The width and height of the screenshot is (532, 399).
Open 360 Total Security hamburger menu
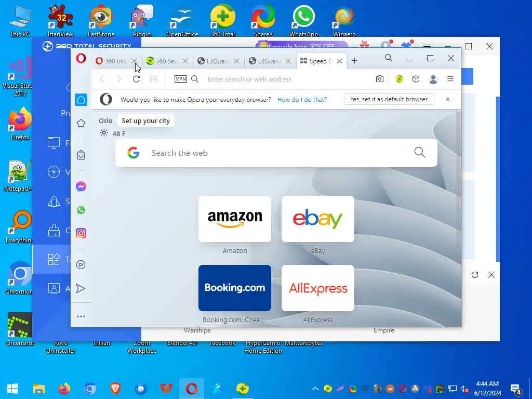(427, 46)
